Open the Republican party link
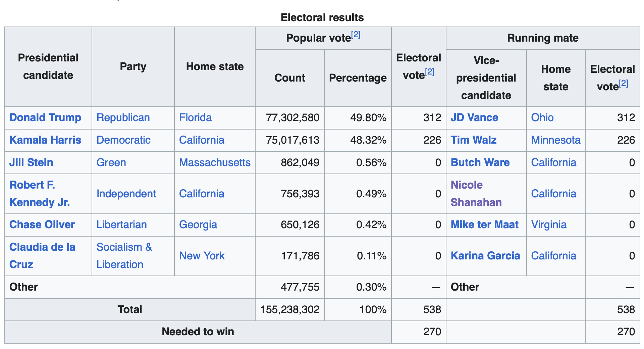Screen dimensions: 644x349 pyautogui.click(x=123, y=118)
